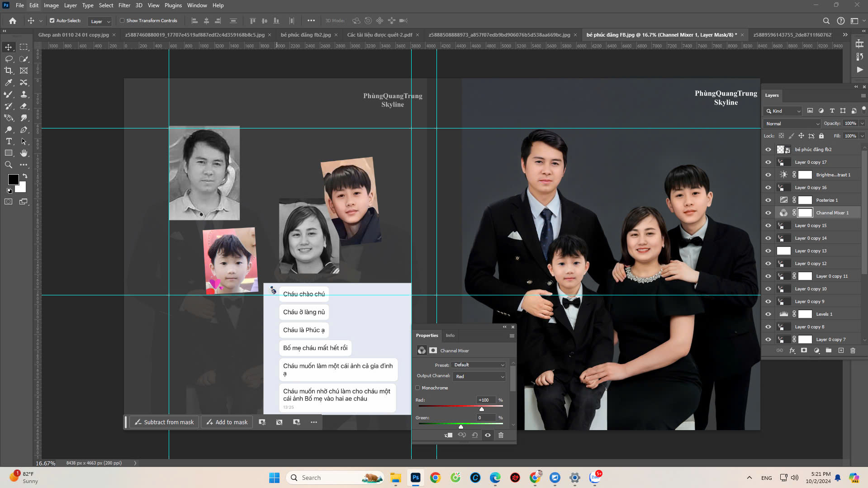
Task: Select the Zoom tool in toolbar
Action: [x=9, y=165]
